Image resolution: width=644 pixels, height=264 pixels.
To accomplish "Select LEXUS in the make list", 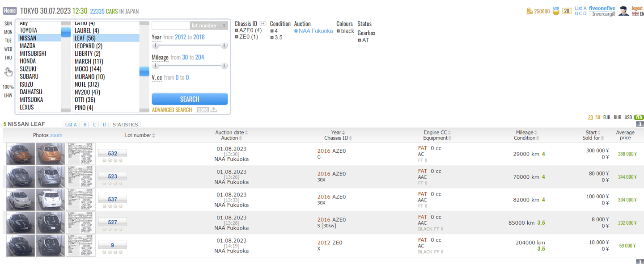I will click(x=40, y=107).
